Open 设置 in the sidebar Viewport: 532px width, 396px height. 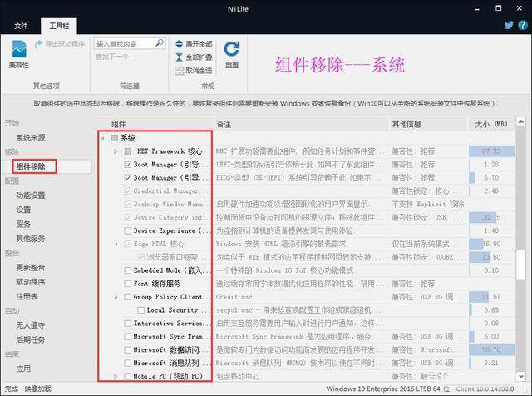pos(23,210)
